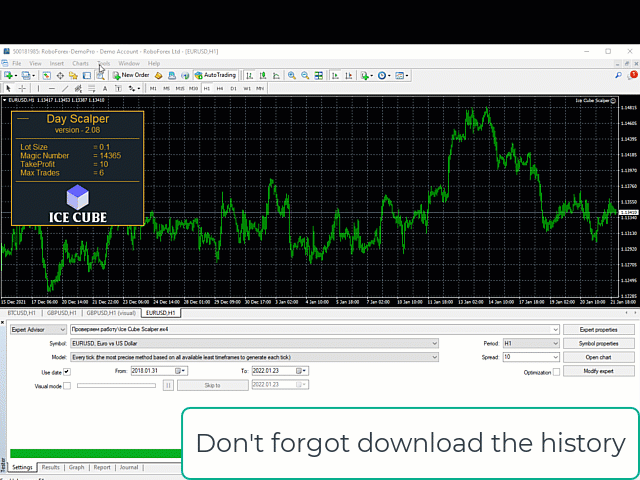The height and width of the screenshot is (480, 640).
Task: Open the View menu
Action: 36,63
